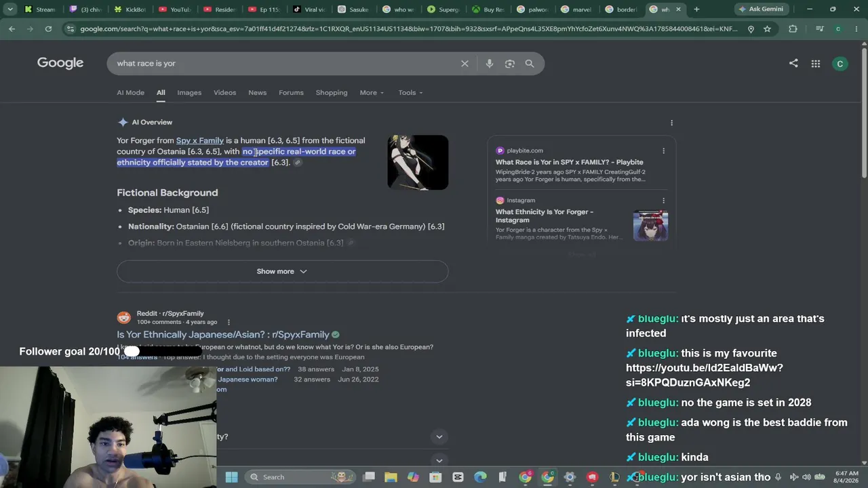Open the Reddit result's three-dot menu
Viewport: 868px width, 488px height.
[229, 323]
